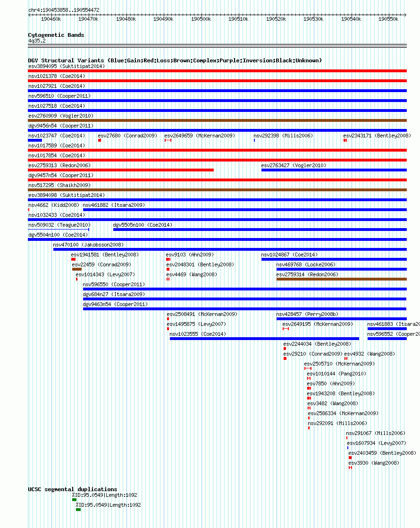Select the esv2244034 (Bentley2008) label
The height and width of the screenshot is (528, 420).
tap(317, 344)
